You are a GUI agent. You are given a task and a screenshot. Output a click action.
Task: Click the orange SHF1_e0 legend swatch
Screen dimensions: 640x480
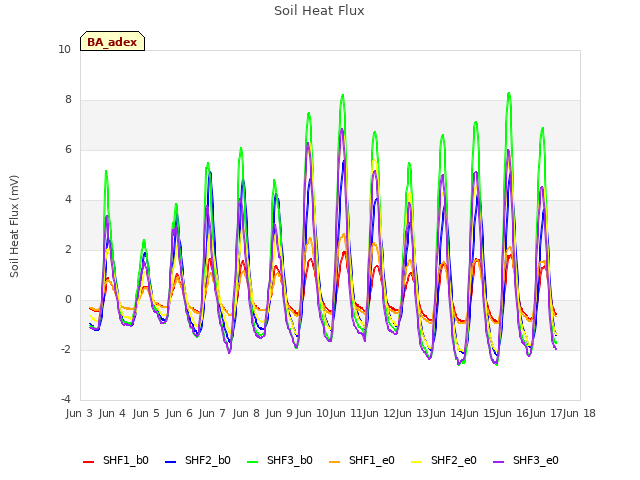tap(335, 462)
